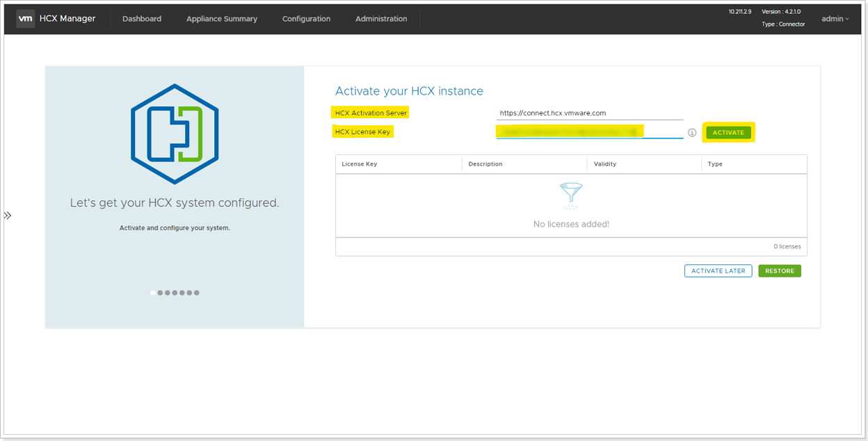Screen dimensions: 868x441
Task: Expand the side panel double-chevron
Action: (8, 216)
